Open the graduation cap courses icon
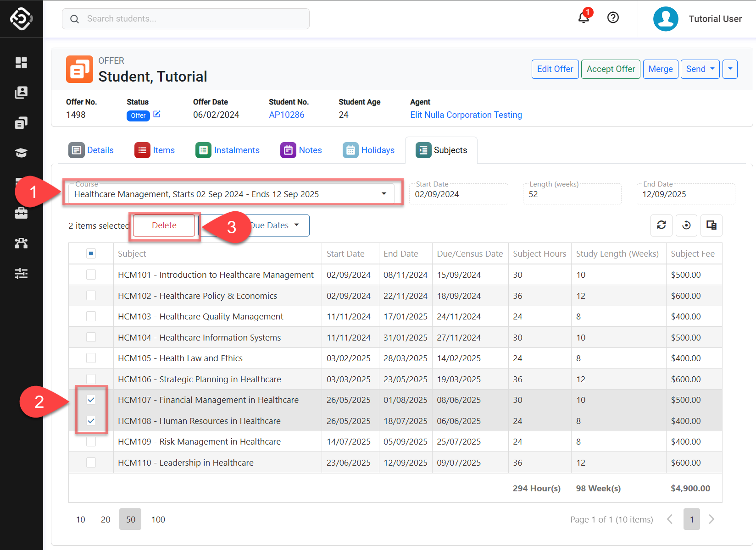The image size is (756, 550). (x=21, y=153)
